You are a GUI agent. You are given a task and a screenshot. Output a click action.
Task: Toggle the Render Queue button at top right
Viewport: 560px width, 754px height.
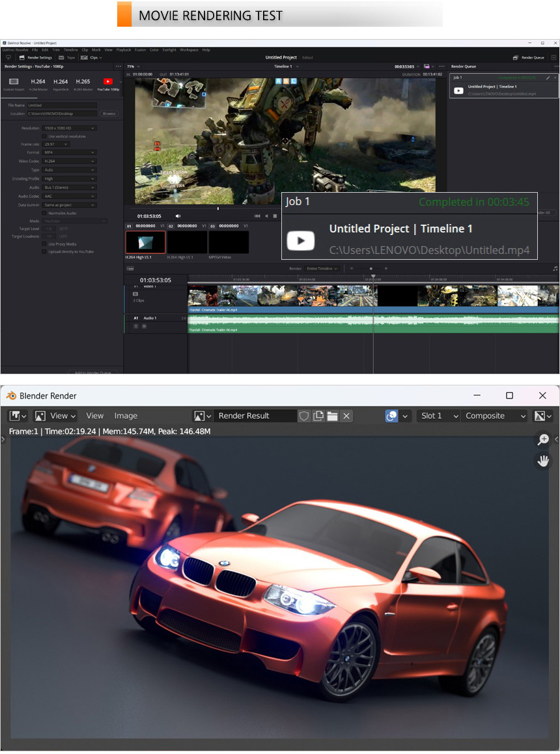pyautogui.click(x=528, y=58)
